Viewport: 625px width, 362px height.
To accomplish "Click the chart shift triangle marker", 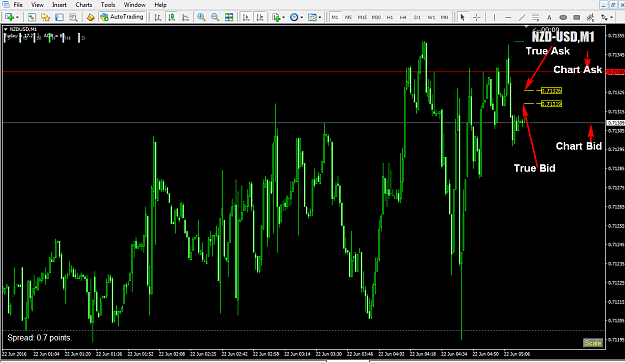I will coord(526,27).
